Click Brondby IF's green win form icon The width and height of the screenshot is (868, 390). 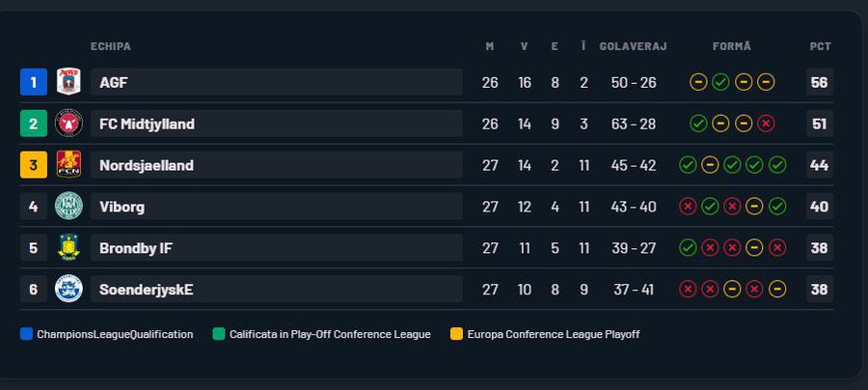click(688, 248)
